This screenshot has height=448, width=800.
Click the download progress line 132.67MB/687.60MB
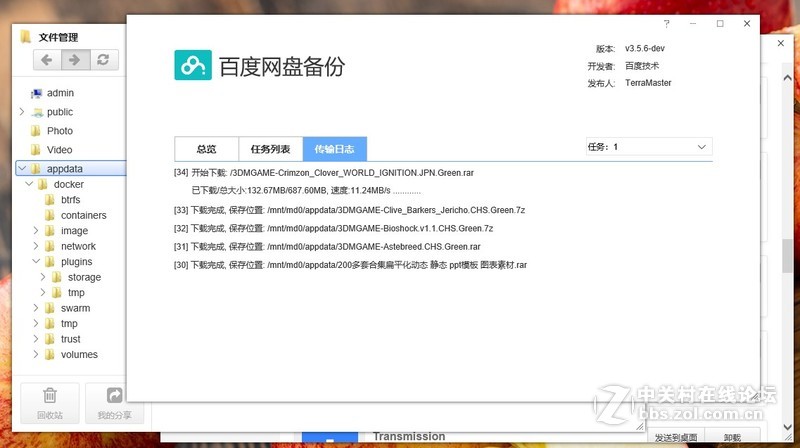(306, 191)
